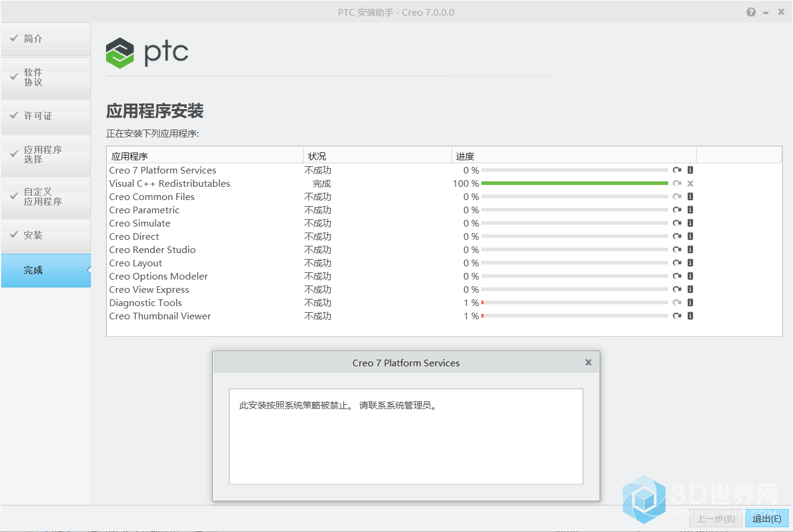Open info for Creo Layout
Image resolution: width=793 pixels, height=532 pixels.
pos(691,263)
